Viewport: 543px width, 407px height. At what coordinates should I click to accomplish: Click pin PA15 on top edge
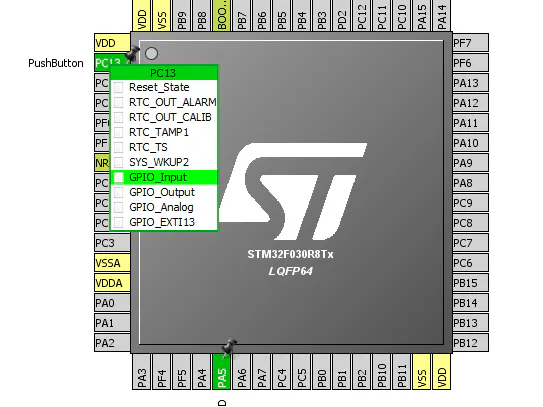[x=422, y=16]
